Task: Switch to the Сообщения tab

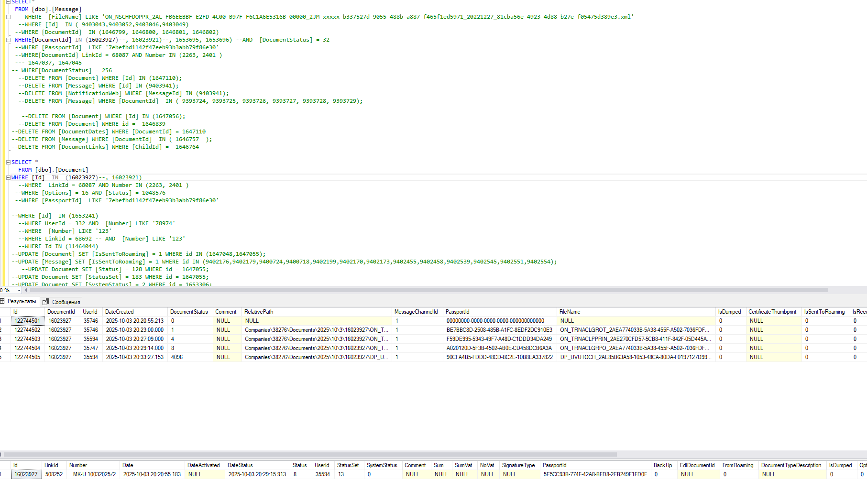Action: [x=62, y=302]
